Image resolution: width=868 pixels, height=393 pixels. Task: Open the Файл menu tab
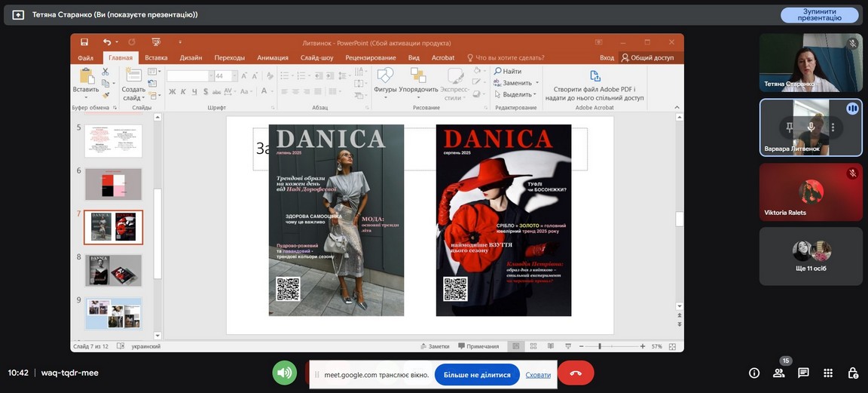(x=86, y=57)
